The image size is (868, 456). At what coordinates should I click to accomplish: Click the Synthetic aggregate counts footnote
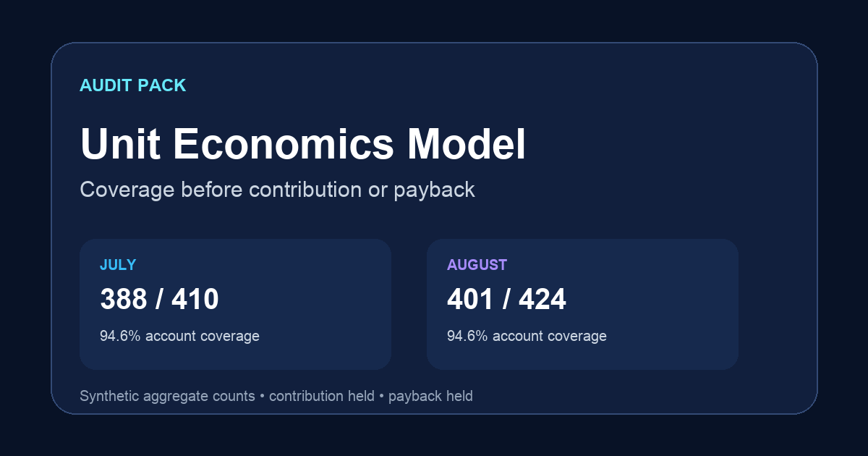coord(167,396)
